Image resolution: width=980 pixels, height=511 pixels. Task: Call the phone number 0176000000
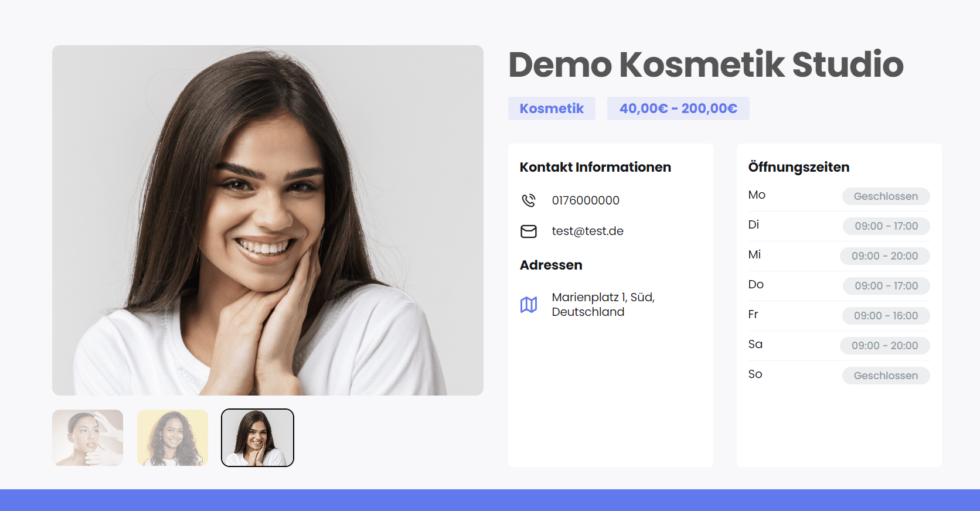point(586,200)
